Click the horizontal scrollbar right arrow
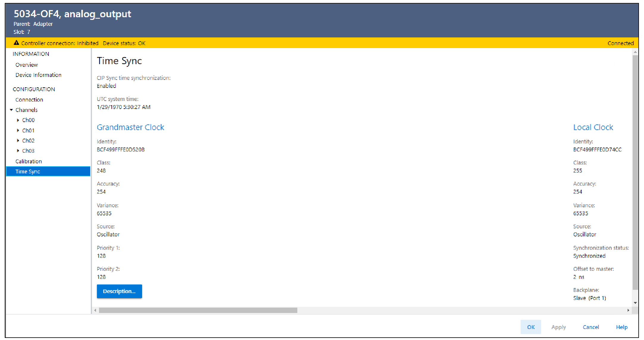 628,310
